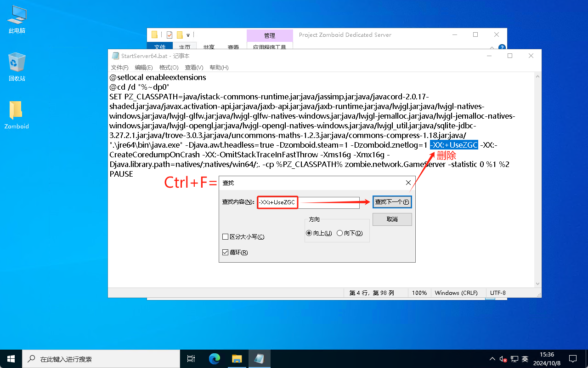Switch to Notepad taskbar icon
Screen dimensions: 588x368
[x=259, y=359]
